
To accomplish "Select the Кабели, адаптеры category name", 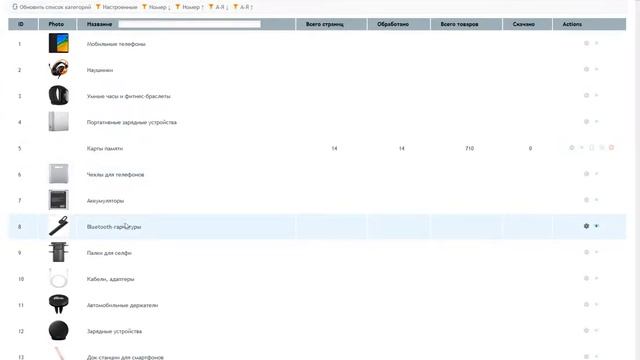I will coord(110,279).
